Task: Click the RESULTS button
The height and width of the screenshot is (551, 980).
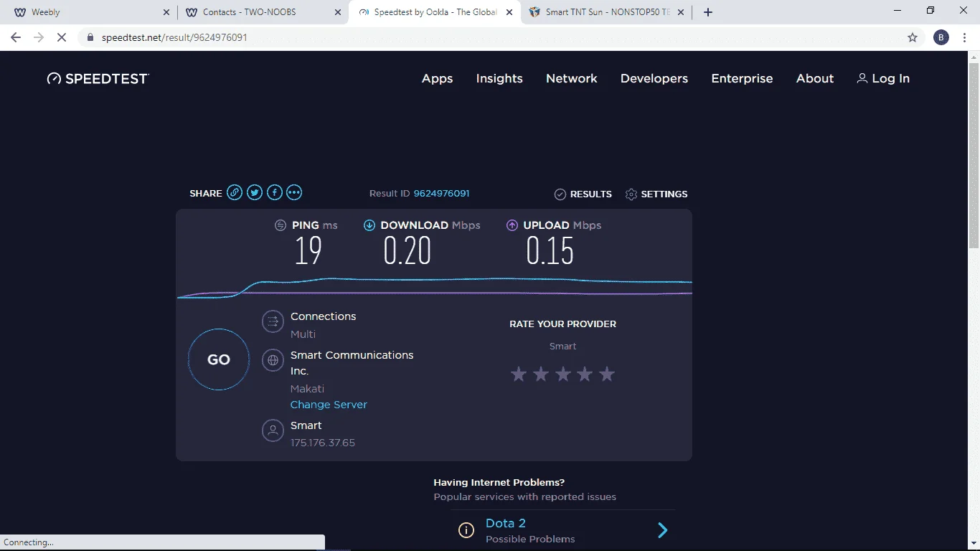Action: tap(583, 194)
